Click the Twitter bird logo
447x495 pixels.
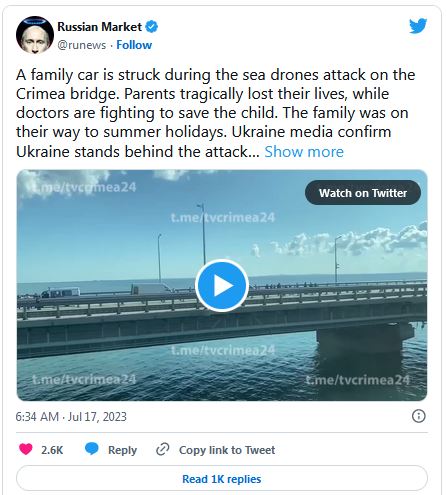[x=418, y=26]
